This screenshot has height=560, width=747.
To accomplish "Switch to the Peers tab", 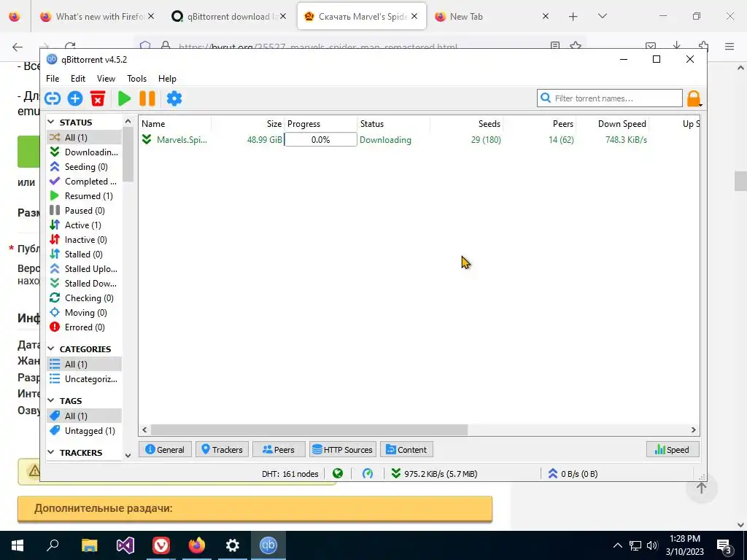I will click(279, 449).
